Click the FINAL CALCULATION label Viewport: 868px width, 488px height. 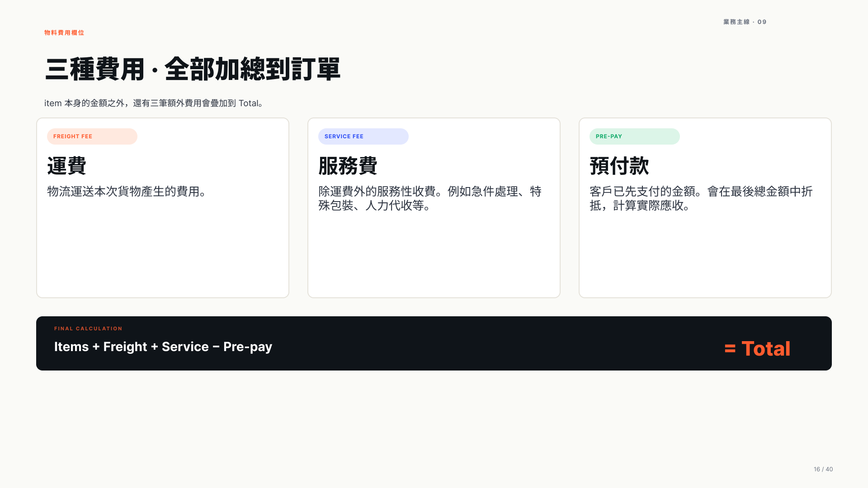(x=88, y=328)
